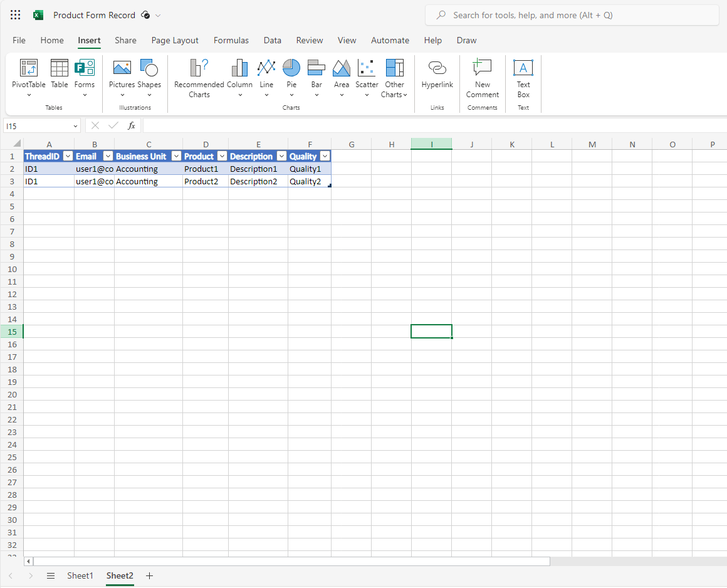The width and height of the screenshot is (727, 588).
Task: Add a new sheet
Action: (x=149, y=575)
